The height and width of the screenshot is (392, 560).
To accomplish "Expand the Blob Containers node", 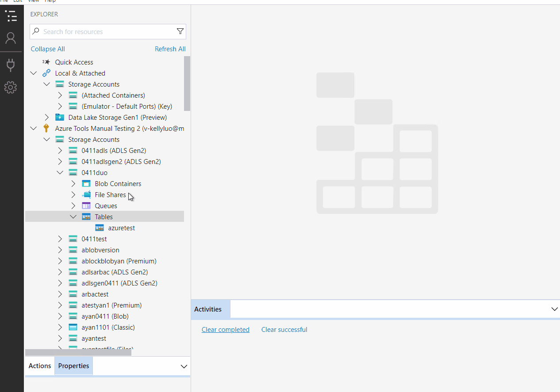I will click(x=73, y=184).
